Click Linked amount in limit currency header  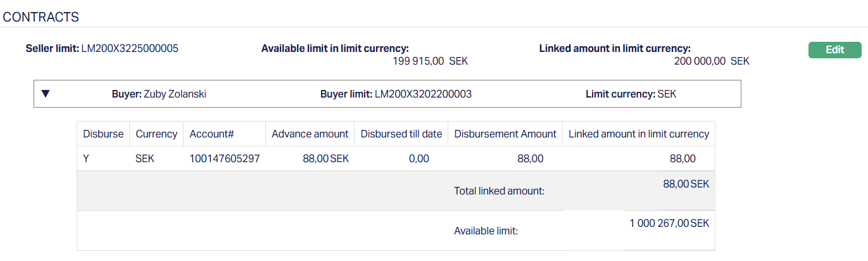(x=638, y=134)
